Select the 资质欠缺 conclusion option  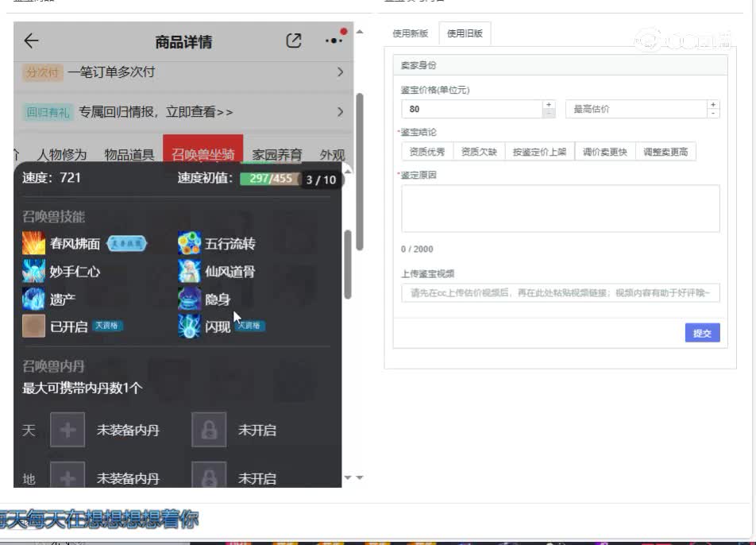coord(479,152)
